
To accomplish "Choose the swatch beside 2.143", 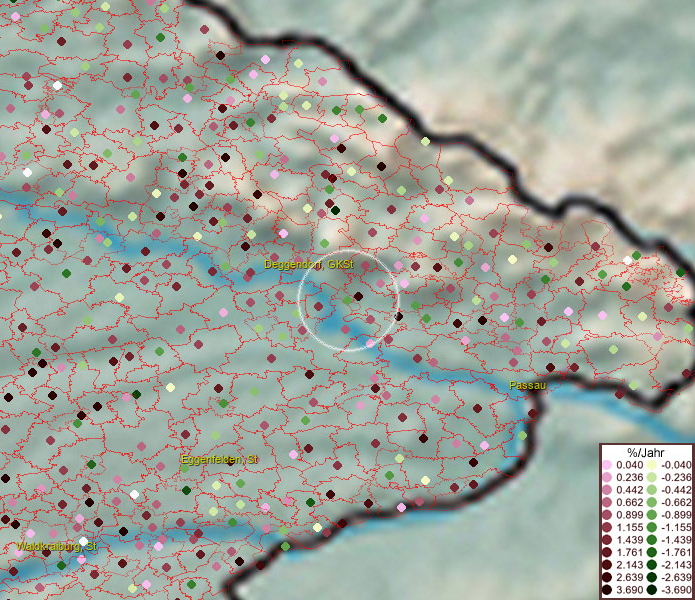I will tap(607, 565).
